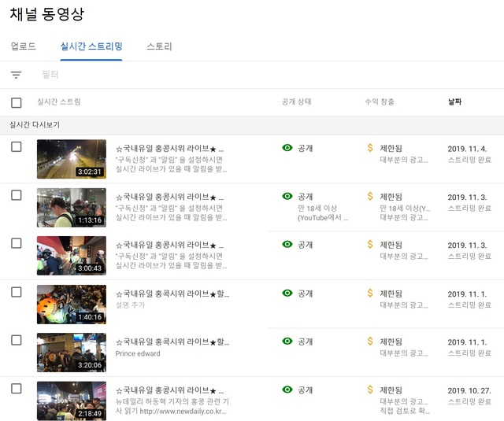Click the Prince edward description text

[x=138, y=353]
